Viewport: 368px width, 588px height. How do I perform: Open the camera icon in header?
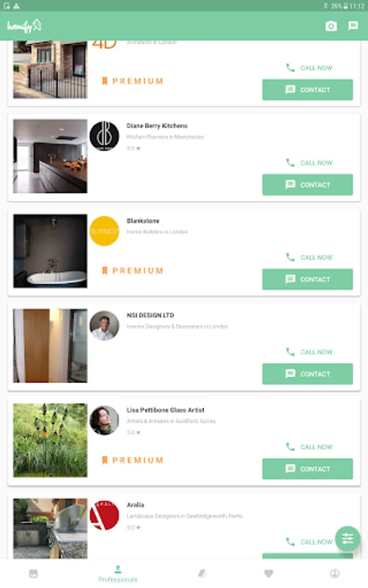point(331,26)
